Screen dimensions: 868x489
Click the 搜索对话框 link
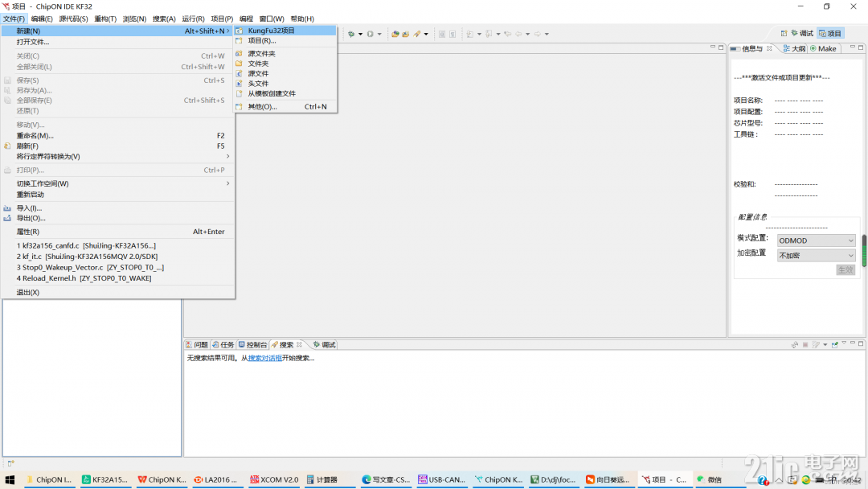(x=265, y=358)
